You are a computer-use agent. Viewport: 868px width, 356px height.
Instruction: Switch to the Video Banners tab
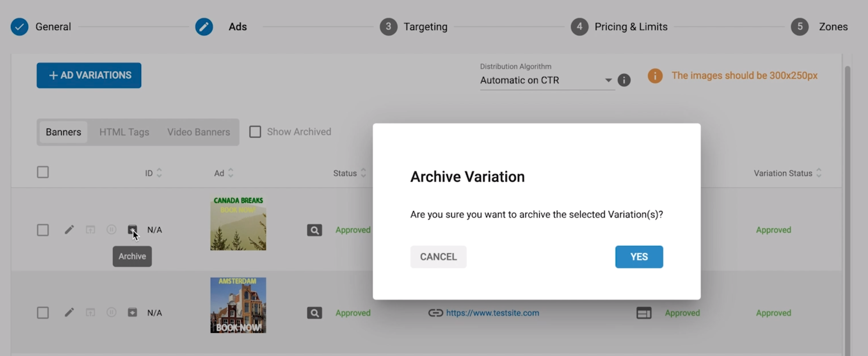point(198,132)
